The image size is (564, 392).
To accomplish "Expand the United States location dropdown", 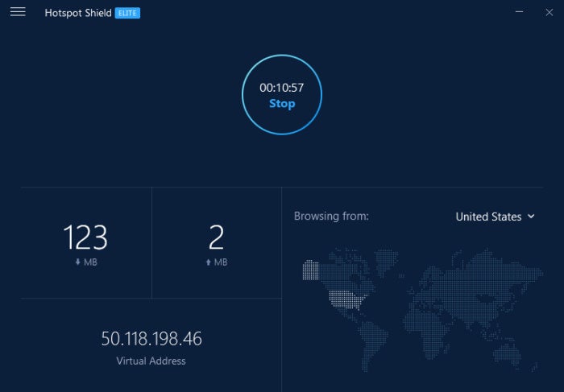I will tap(495, 217).
